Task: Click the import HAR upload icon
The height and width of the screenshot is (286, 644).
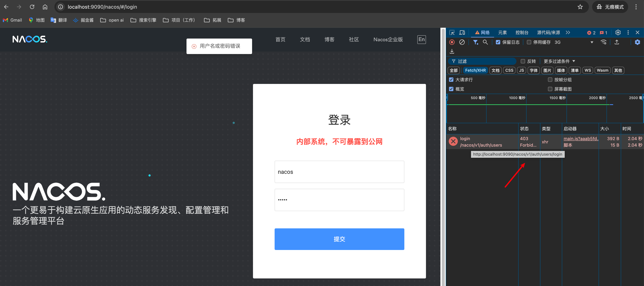Action: click(x=616, y=42)
